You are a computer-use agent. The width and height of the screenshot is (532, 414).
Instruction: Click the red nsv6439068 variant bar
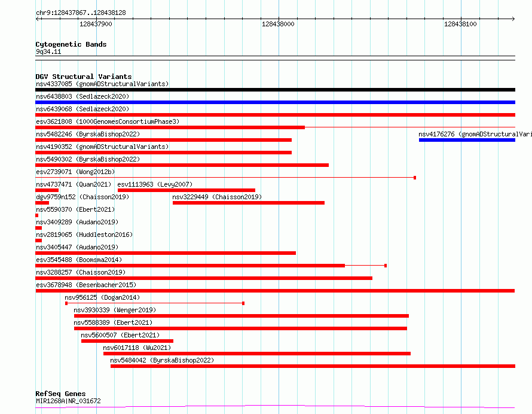[x=275, y=115]
